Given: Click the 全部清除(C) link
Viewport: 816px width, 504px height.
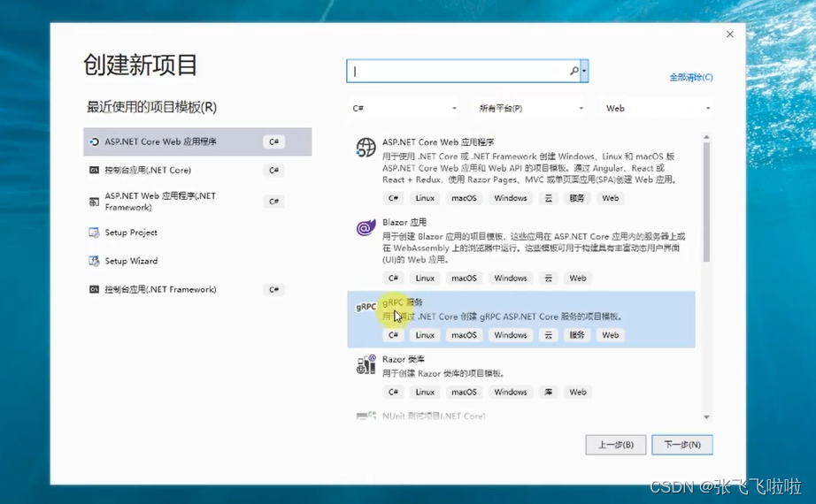Looking at the screenshot, I should pyautogui.click(x=690, y=78).
